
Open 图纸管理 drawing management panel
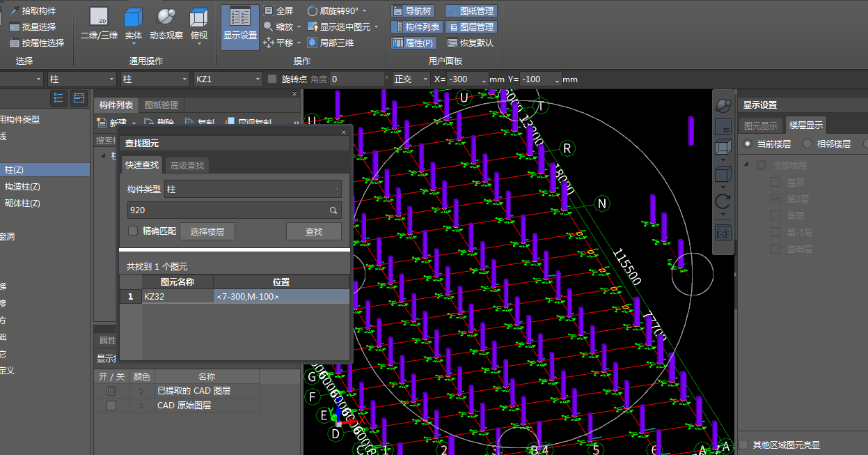click(x=471, y=11)
